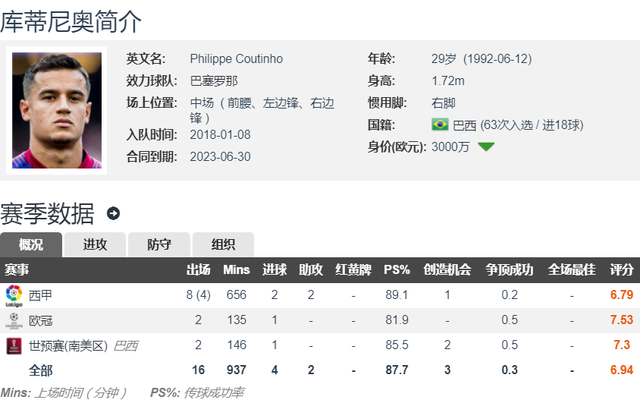The image size is (640, 400).
Task: Switch to the 防守 tab
Action: tap(159, 244)
